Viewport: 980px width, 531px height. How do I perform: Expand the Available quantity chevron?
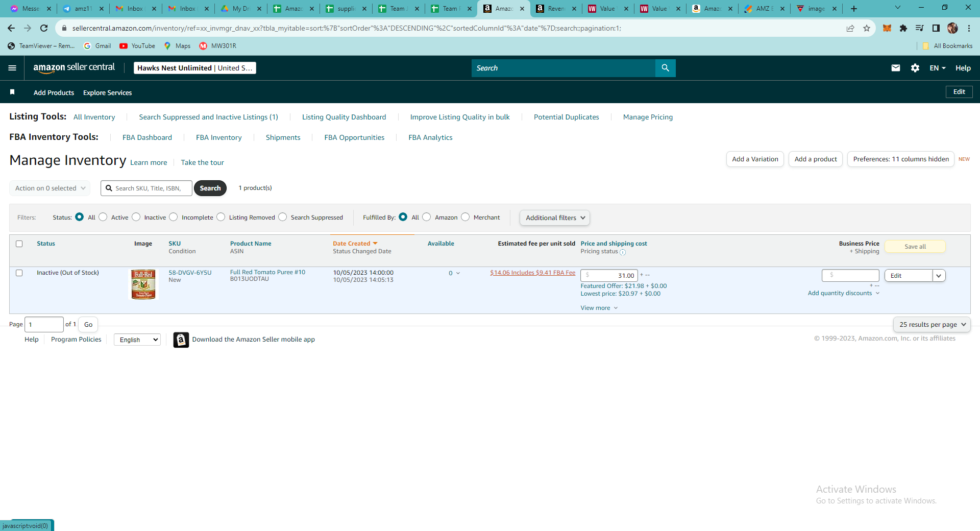click(458, 273)
